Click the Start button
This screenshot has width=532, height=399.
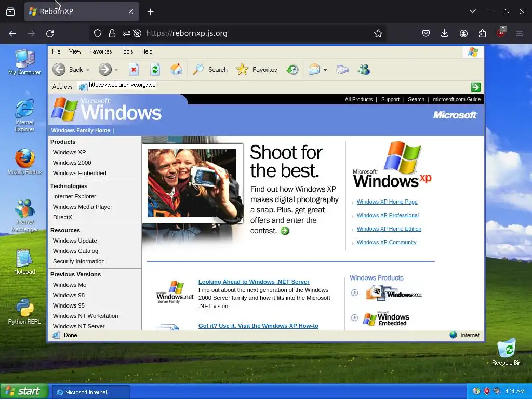tap(24, 392)
